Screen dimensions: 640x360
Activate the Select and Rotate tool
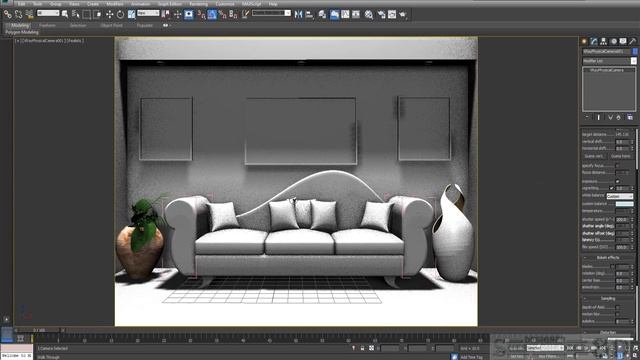(120, 14)
